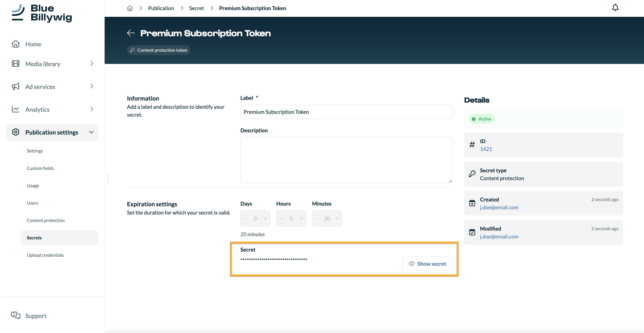
Task: Click the Publication settings gear icon
Action: click(x=16, y=132)
